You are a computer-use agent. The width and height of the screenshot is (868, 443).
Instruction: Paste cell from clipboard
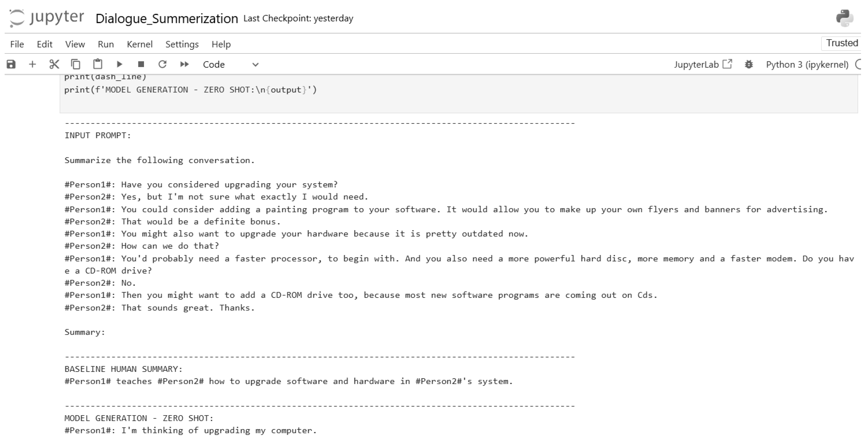coord(97,64)
